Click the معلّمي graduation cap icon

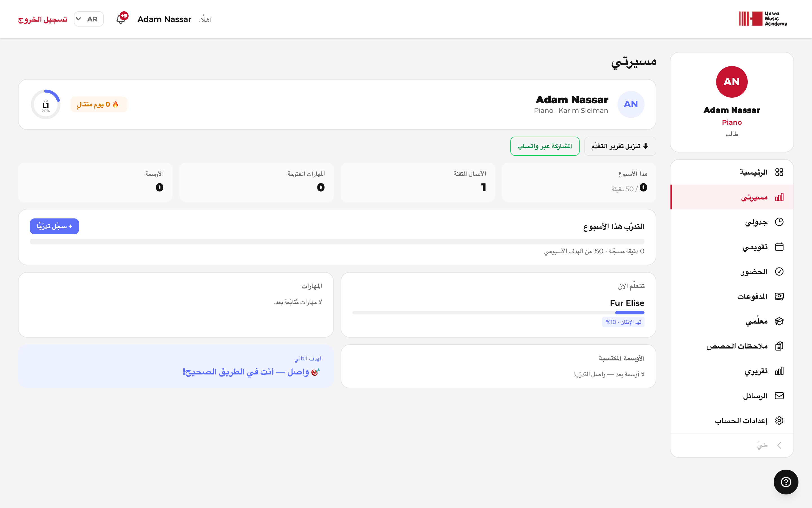[x=779, y=321]
